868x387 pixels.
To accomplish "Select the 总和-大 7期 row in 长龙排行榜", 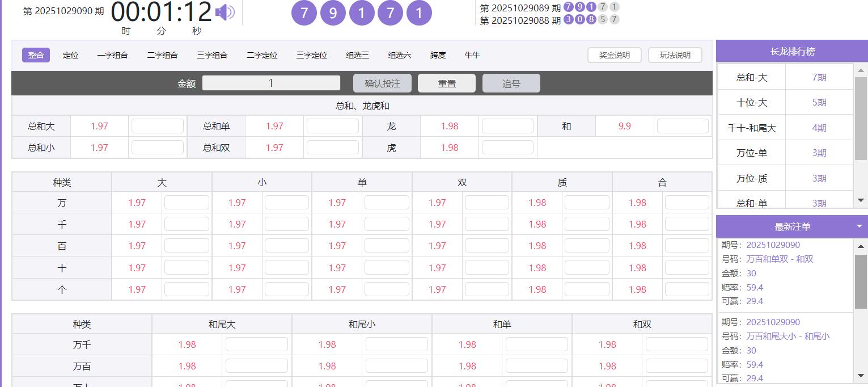I will [785, 77].
